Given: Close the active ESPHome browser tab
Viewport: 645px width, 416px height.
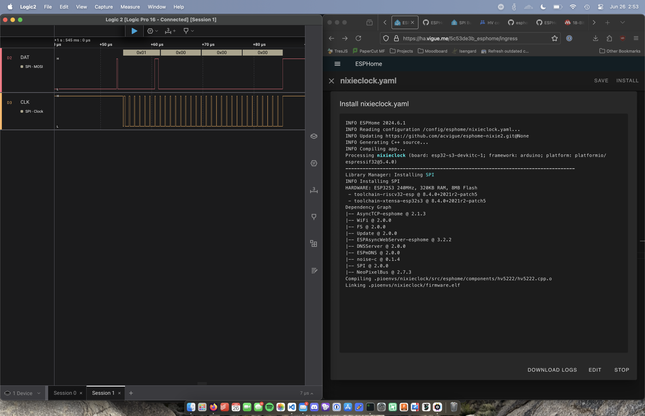Looking at the screenshot, I should (412, 23).
